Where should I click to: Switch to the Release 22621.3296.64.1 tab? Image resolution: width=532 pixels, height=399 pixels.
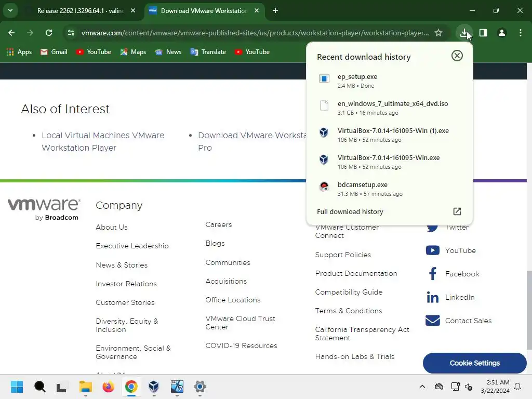pos(80,10)
